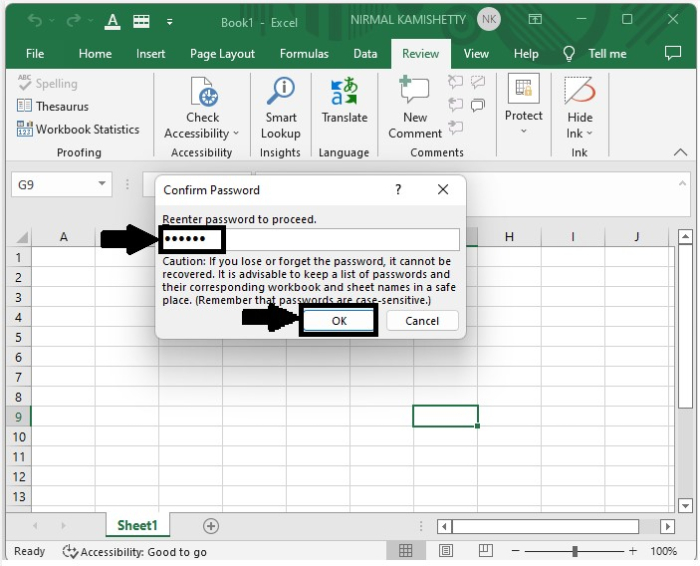
Task: Select column I header
Action: click(573, 237)
